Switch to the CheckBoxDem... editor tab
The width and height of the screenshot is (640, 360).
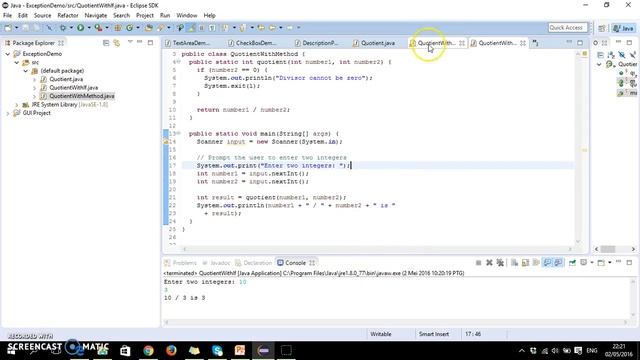pyautogui.click(x=252, y=43)
